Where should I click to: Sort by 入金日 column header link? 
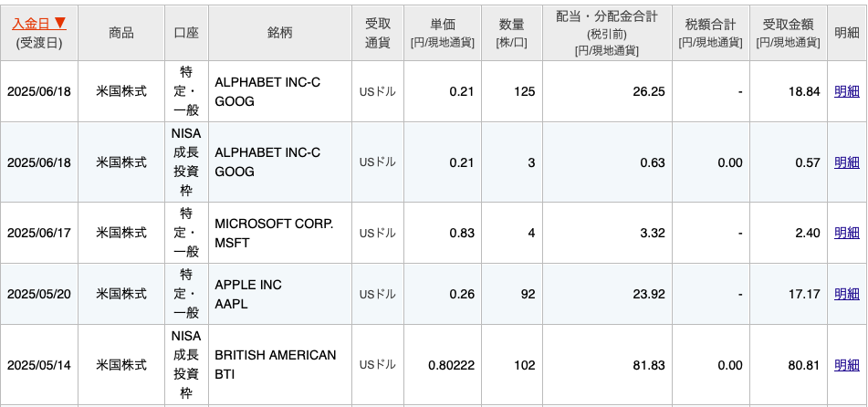pyautogui.click(x=38, y=23)
